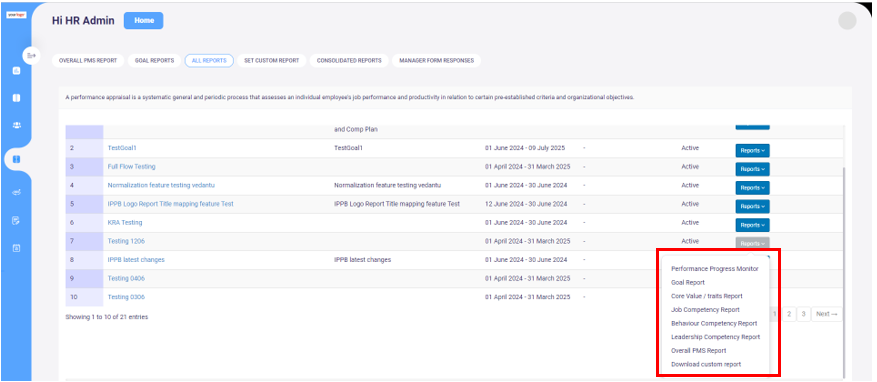Choose Leadership Competency Report option

(x=715, y=337)
